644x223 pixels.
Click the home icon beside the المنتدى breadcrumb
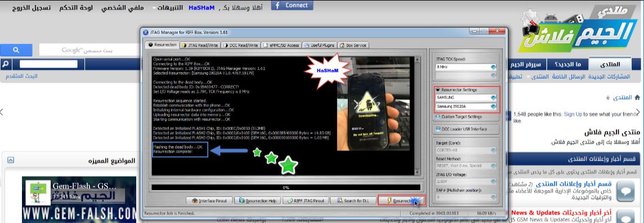637,97
